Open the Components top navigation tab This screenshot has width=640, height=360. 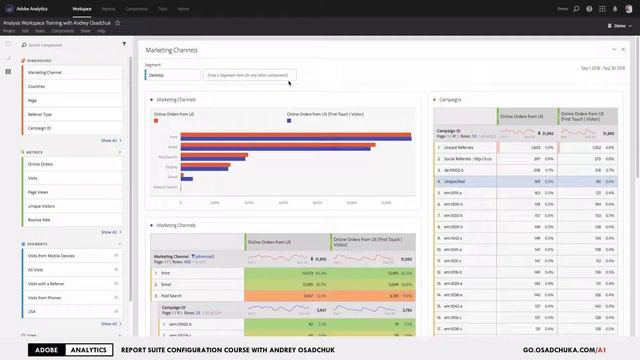[x=136, y=9]
